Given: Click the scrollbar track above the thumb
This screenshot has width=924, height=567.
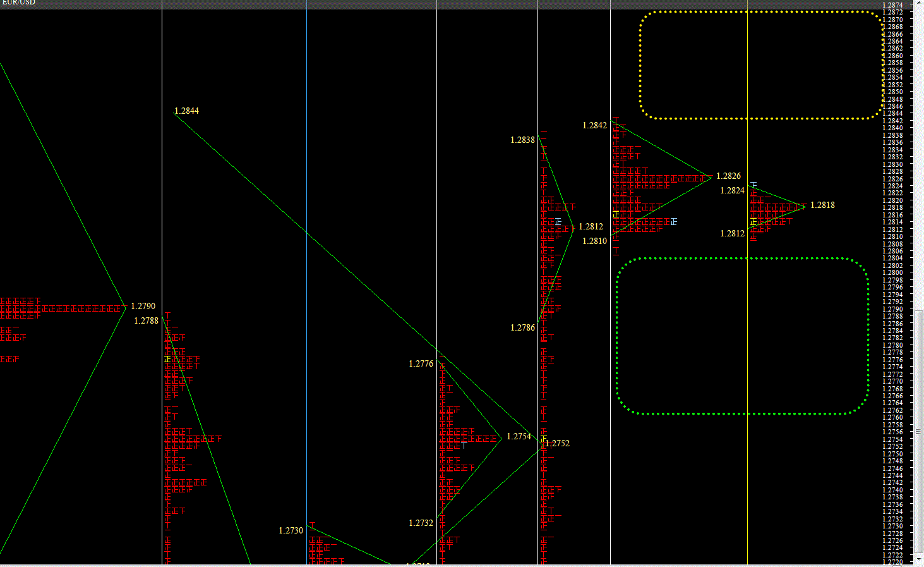Looking at the screenshot, I should coord(919,159).
